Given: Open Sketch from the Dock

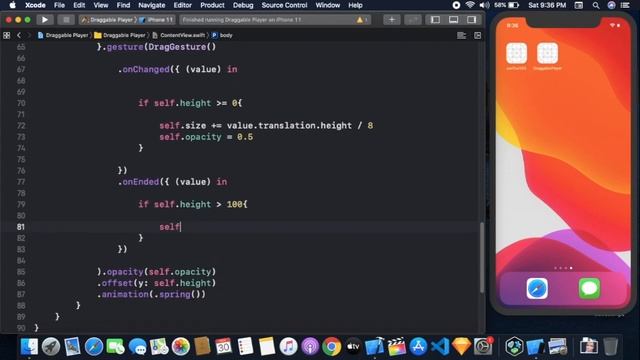Looking at the screenshot, I should coord(461,347).
